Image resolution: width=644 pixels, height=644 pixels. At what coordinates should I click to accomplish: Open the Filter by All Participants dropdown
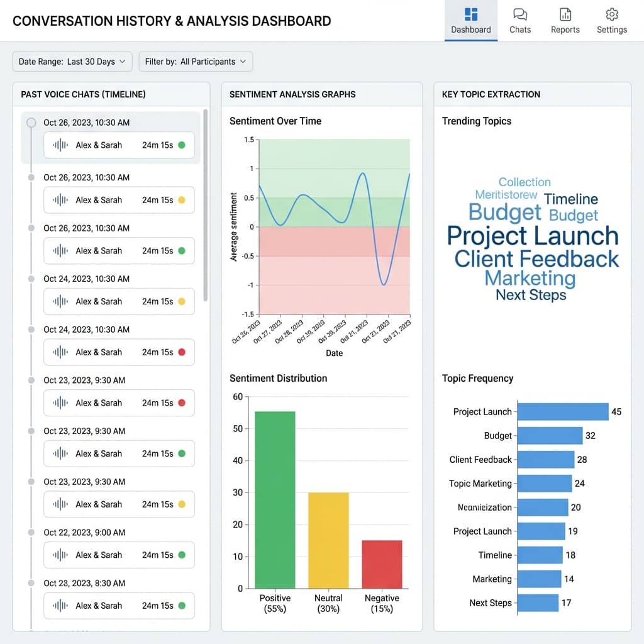(x=196, y=62)
